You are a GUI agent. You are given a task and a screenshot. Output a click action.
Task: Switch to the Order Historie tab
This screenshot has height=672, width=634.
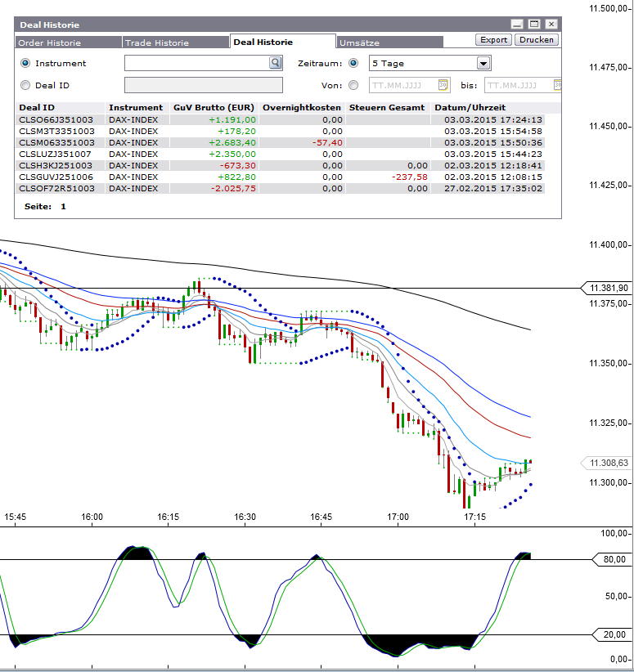[49, 43]
